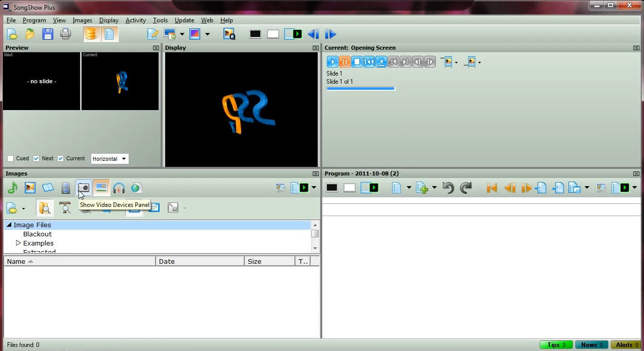This screenshot has height=351, width=644.
Task: Open the Update menu
Action: coord(184,20)
